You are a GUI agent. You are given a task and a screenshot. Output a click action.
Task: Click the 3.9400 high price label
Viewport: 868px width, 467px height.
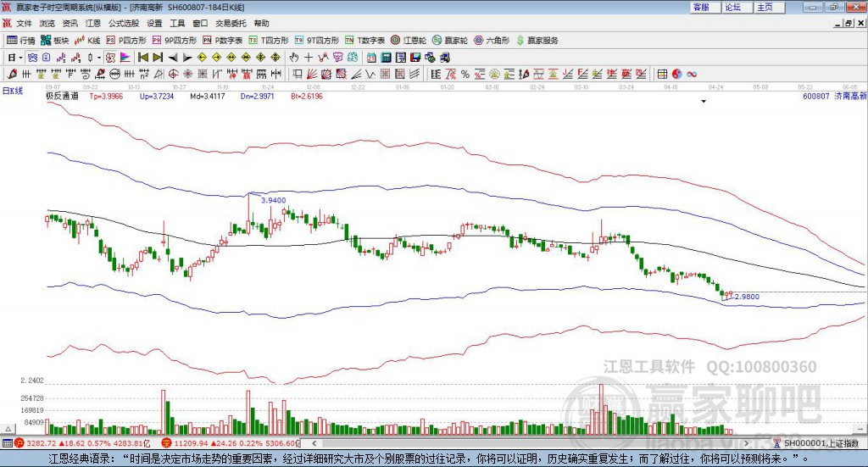274,200
